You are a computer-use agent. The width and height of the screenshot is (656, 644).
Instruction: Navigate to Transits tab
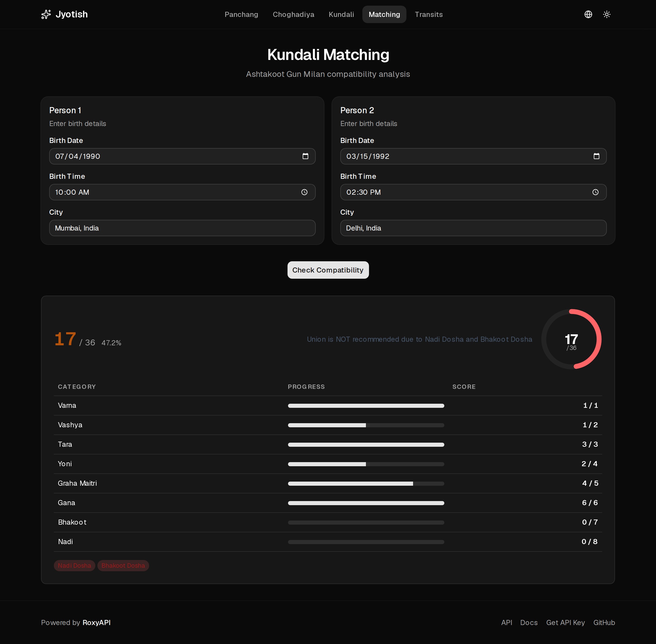coord(429,14)
